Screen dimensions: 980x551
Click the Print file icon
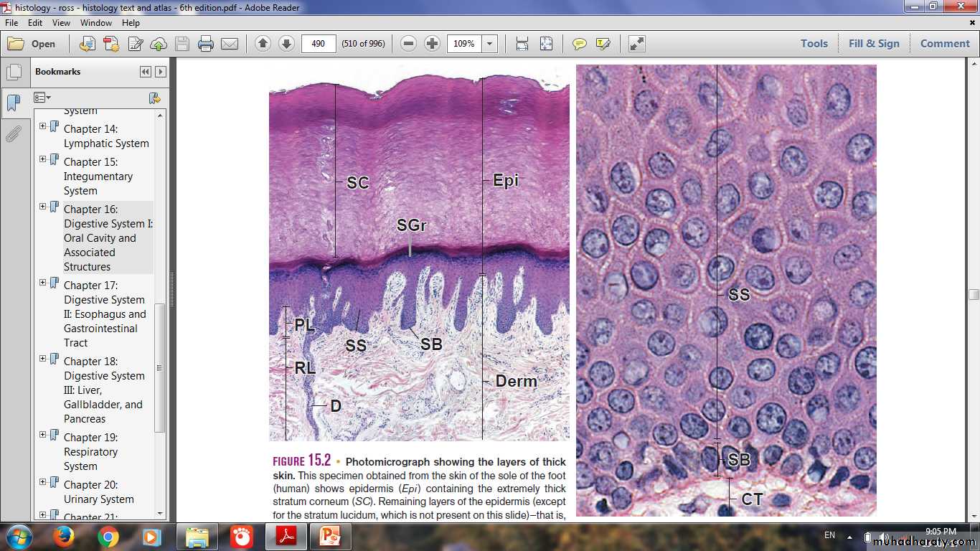point(206,44)
